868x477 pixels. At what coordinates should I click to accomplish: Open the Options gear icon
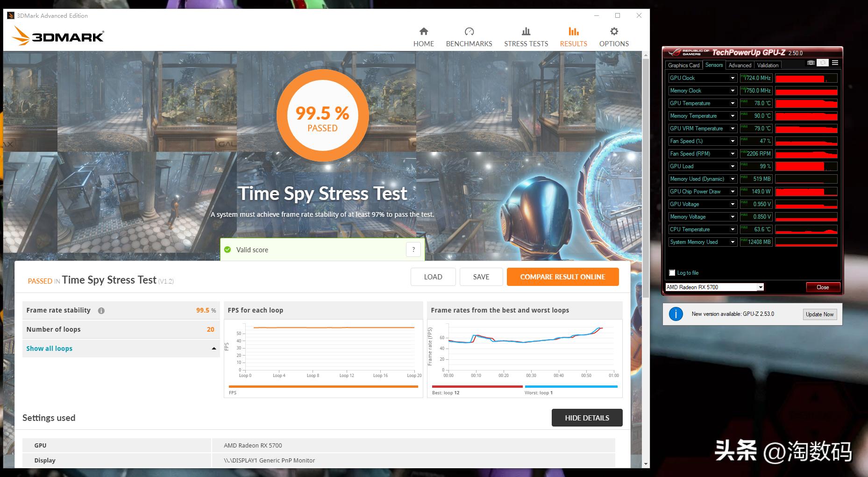[614, 31]
